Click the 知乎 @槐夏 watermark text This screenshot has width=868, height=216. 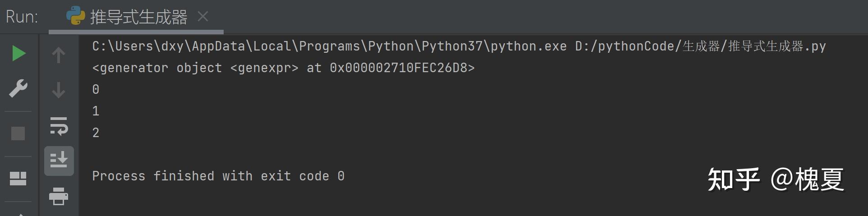tap(776, 179)
